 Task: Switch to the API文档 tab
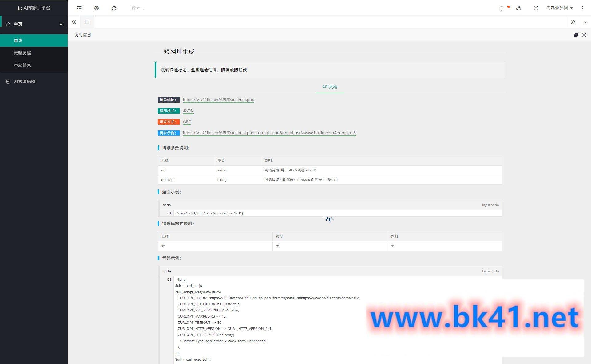330,87
